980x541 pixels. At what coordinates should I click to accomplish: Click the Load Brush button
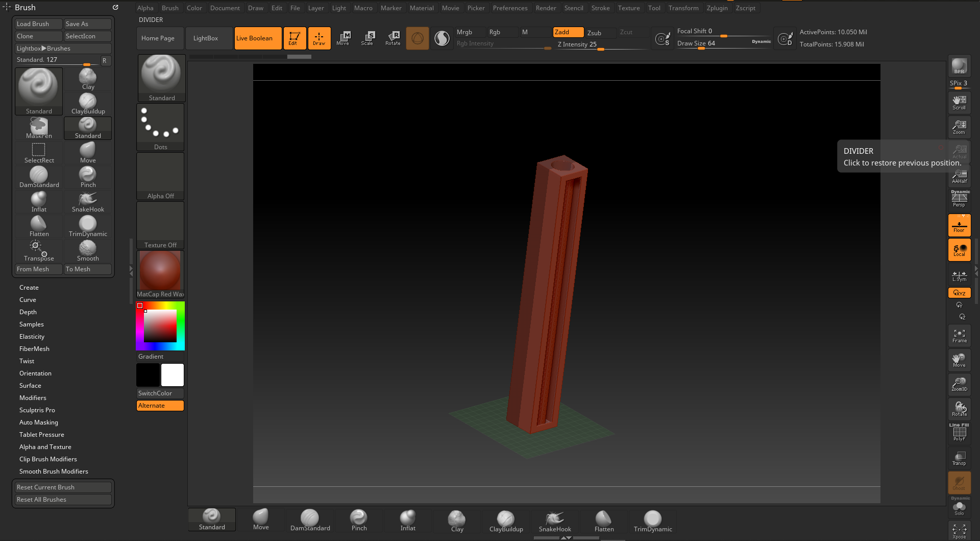(x=39, y=24)
